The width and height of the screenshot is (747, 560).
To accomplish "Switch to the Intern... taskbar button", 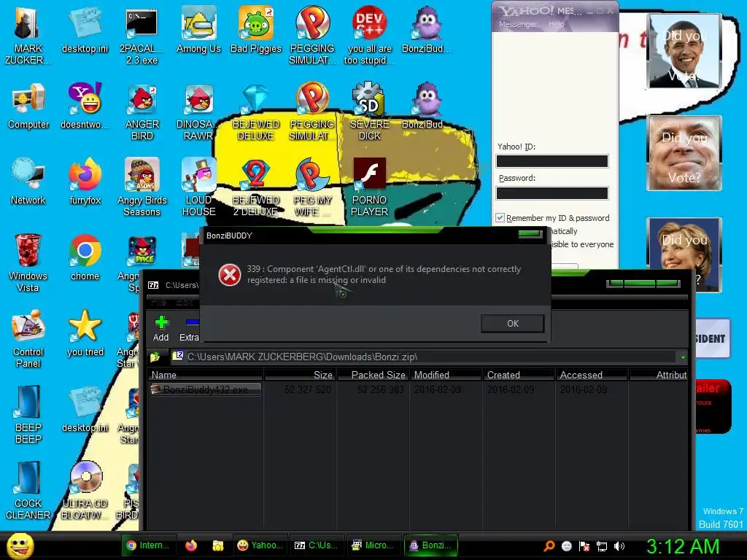I will click(x=147, y=545).
